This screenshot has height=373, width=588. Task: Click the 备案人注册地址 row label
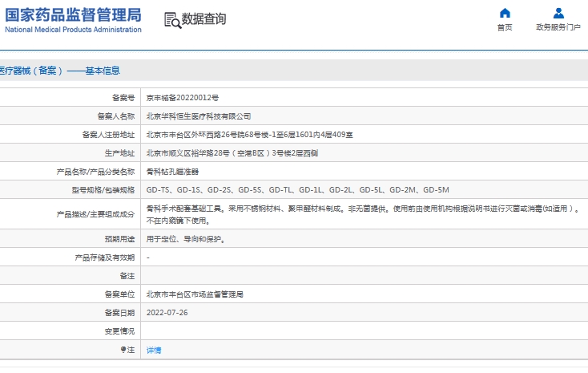[x=108, y=135]
